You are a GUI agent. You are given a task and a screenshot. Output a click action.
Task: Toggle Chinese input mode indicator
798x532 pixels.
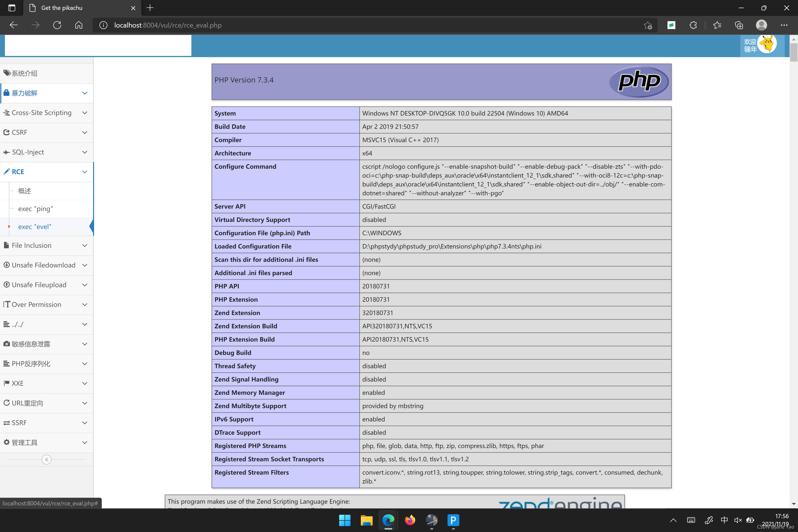click(x=724, y=520)
